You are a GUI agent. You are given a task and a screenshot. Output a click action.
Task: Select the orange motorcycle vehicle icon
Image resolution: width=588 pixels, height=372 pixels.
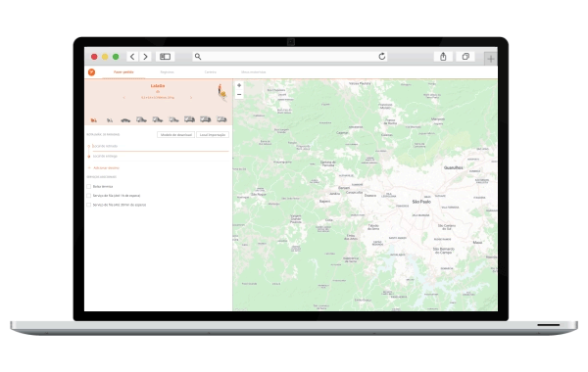[x=94, y=119]
